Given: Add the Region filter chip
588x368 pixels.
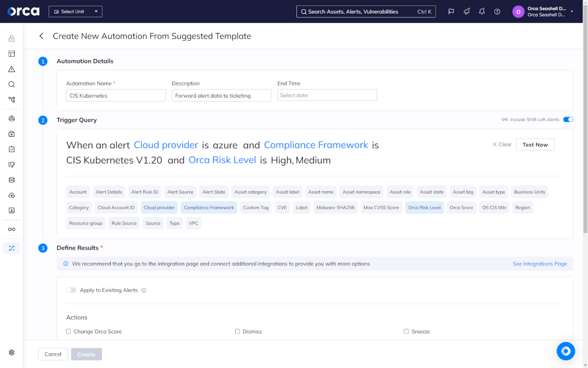Looking at the screenshot, I should pyautogui.click(x=523, y=208).
